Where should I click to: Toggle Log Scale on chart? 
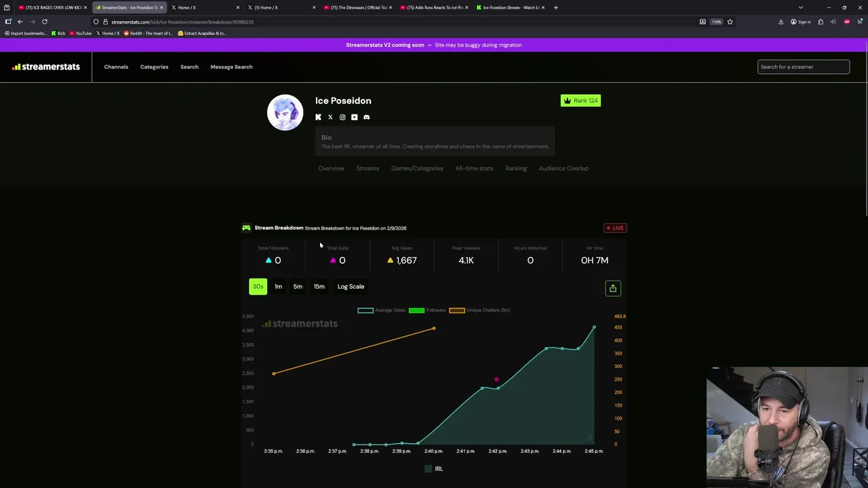[351, 287]
